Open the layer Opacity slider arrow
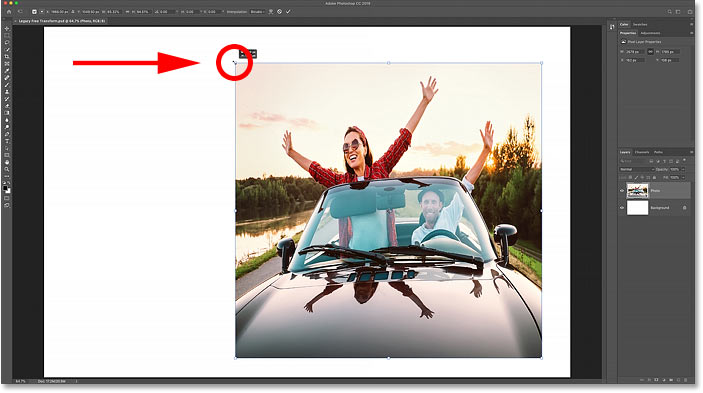The image size is (703, 393). coord(683,169)
